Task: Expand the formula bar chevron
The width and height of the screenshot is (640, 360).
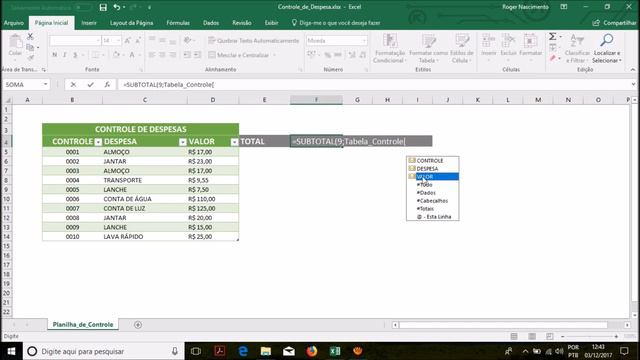Action: 633,84
